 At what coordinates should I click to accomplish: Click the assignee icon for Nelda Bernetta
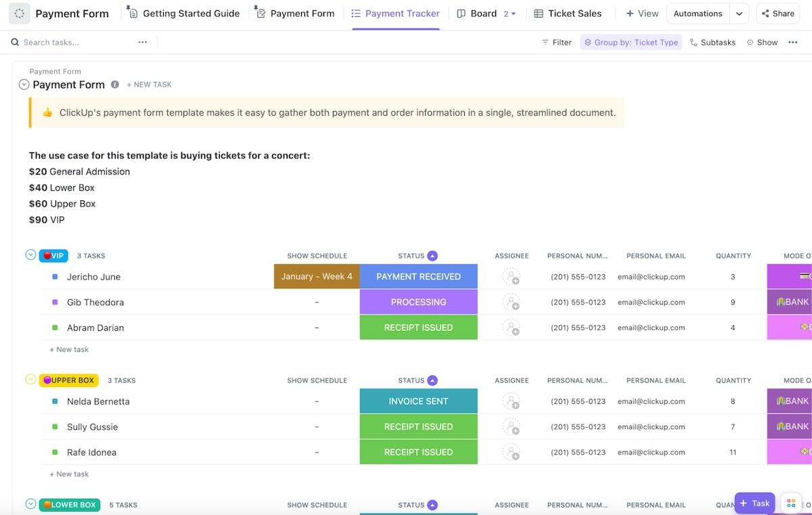[x=511, y=401]
